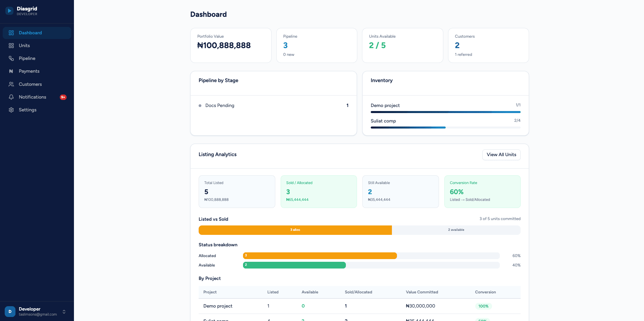Click the Value Committed column header
Screen dimensions: 644x321
[x=422, y=292]
